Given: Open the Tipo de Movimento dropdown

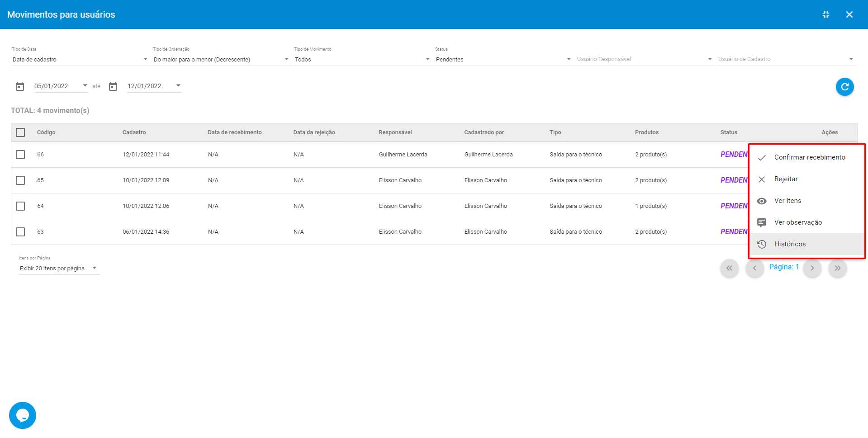Looking at the screenshot, I should 362,60.
